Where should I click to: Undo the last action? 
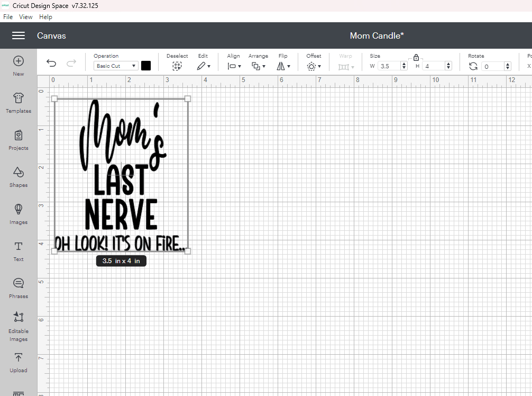point(51,63)
